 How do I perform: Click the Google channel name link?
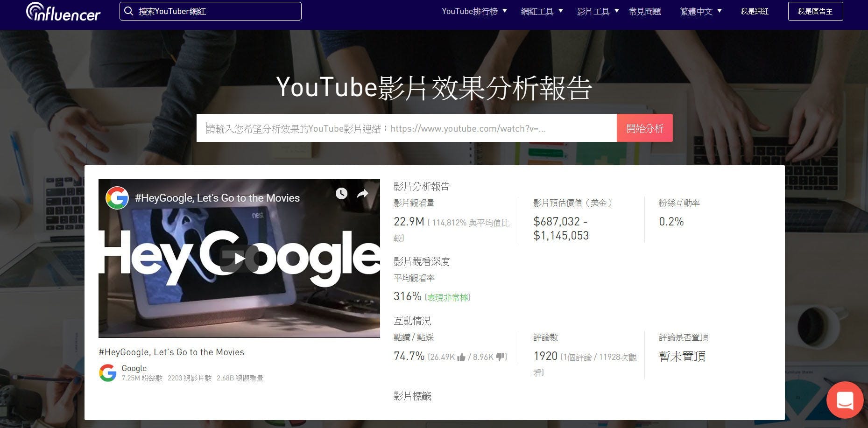click(134, 368)
